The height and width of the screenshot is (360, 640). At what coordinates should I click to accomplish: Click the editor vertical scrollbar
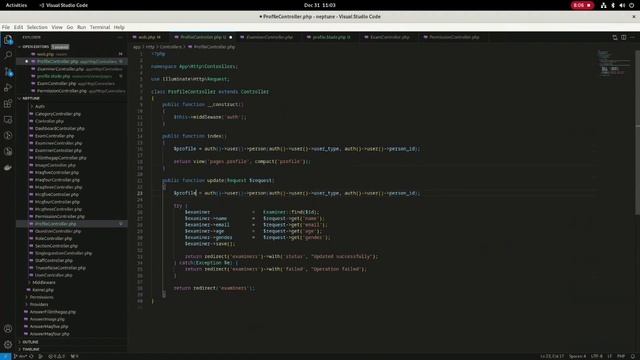[638, 133]
